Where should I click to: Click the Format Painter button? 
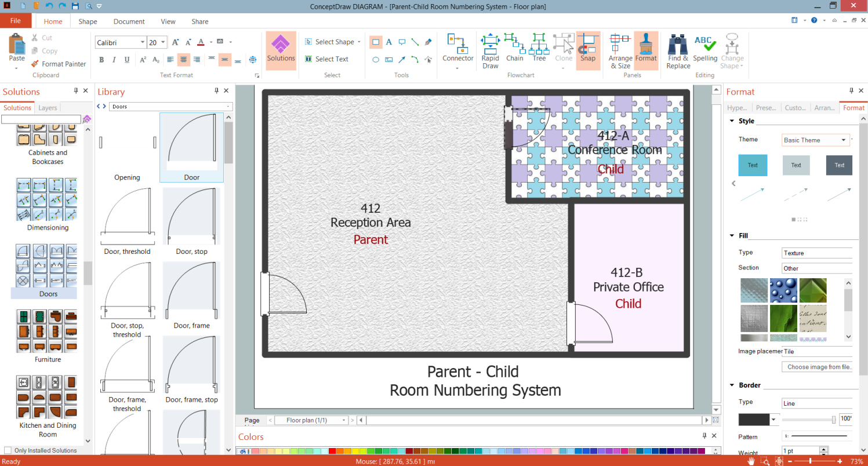pos(59,64)
